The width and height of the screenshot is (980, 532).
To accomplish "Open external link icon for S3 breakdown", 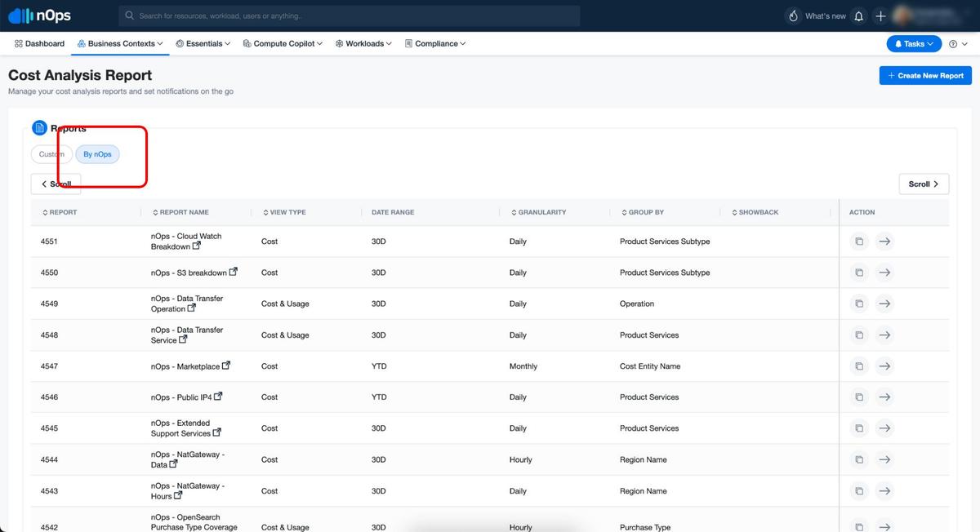I will tap(234, 272).
